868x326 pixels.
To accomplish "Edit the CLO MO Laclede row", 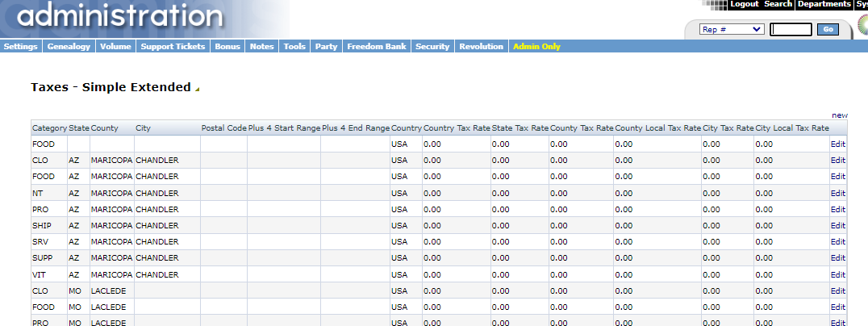I will [837, 290].
